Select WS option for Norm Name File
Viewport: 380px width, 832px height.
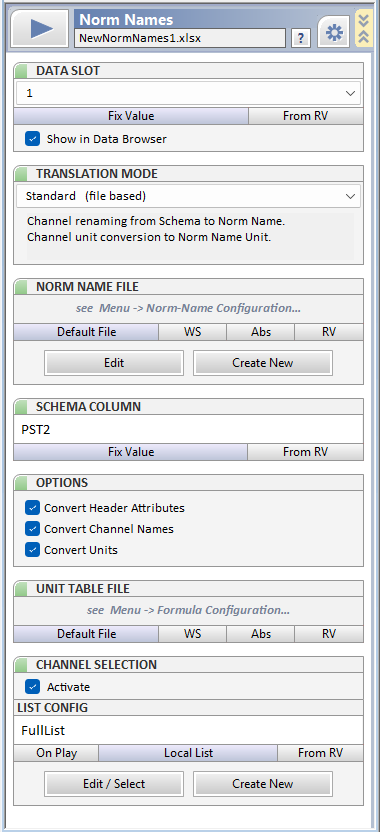[193, 332]
